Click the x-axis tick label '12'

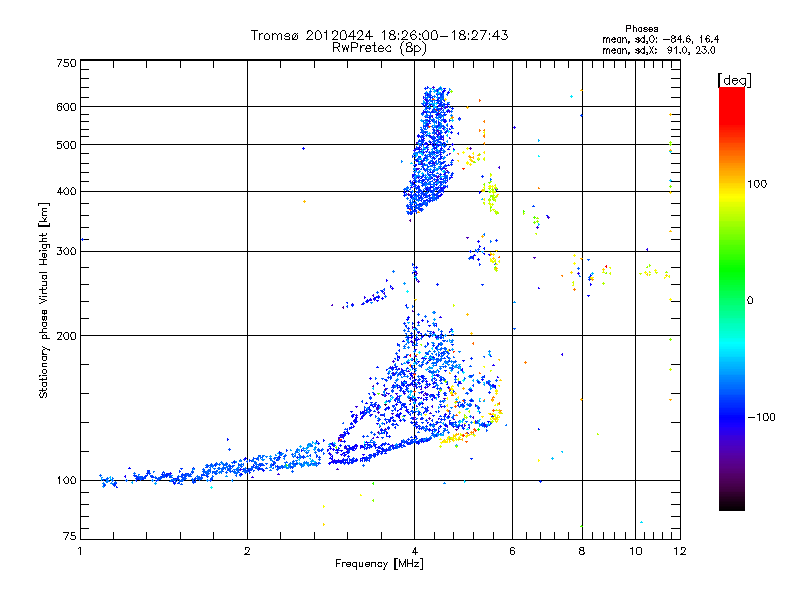tap(680, 551)
